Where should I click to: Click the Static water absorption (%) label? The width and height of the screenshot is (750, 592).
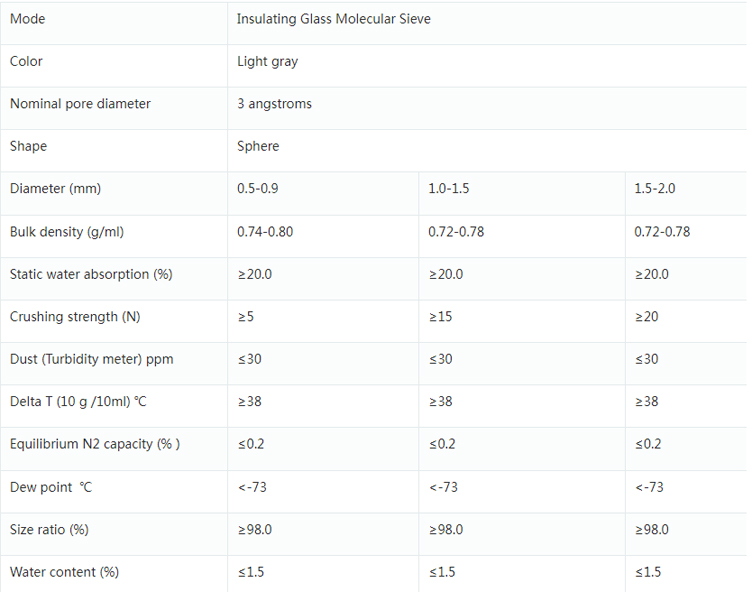(91, 274)
